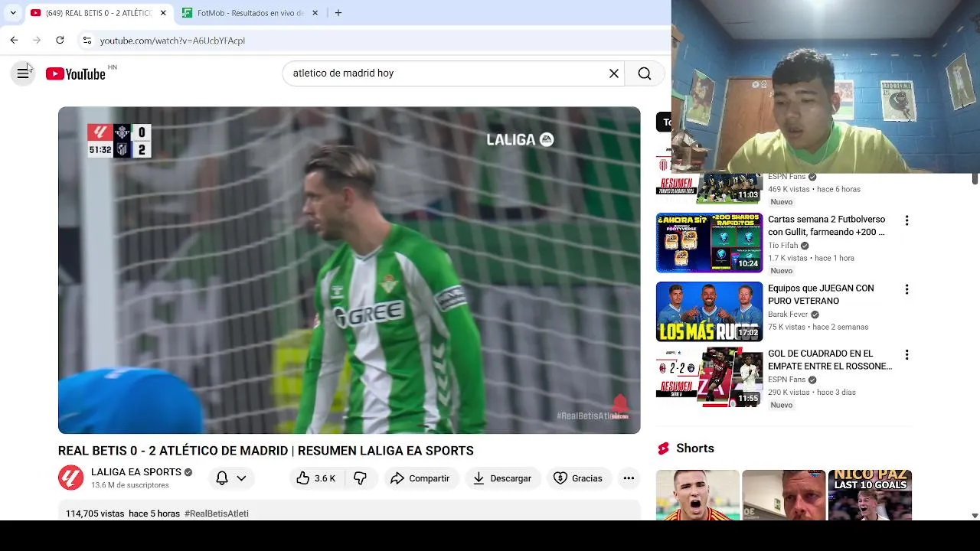Open the middle Shorts thumbnail
The image size is (980, 551).
(784, 495)
